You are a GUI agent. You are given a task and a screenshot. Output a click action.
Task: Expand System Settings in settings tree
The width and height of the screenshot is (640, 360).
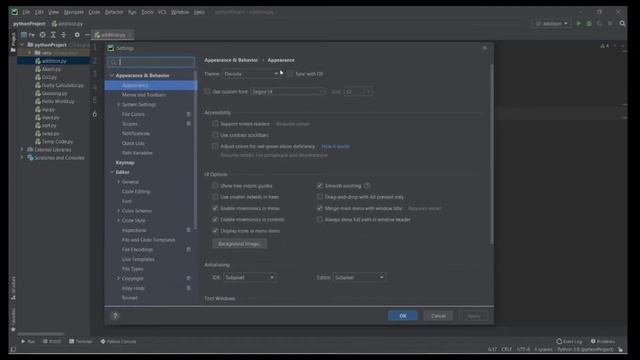[x=118, y=104]
